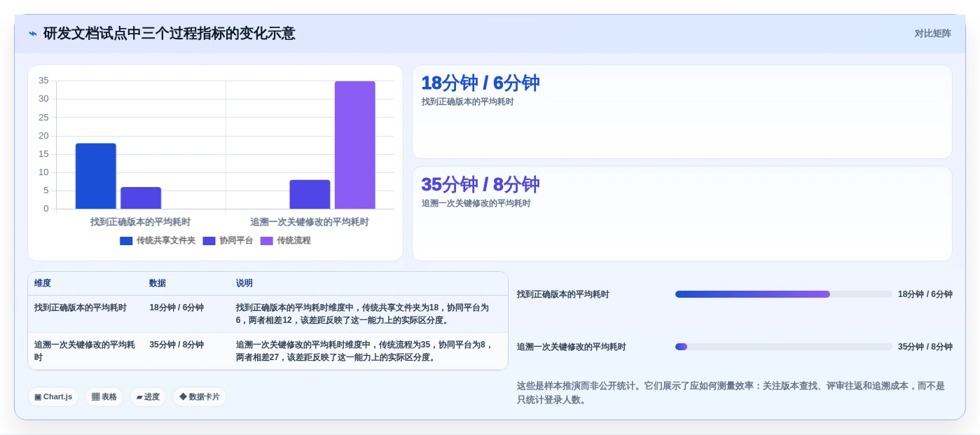Click x-axis label 追溯一次关键修改的平均耗时
Viewport: 980px width, 435px height.
pyautogui.click(x=310, y=222)
